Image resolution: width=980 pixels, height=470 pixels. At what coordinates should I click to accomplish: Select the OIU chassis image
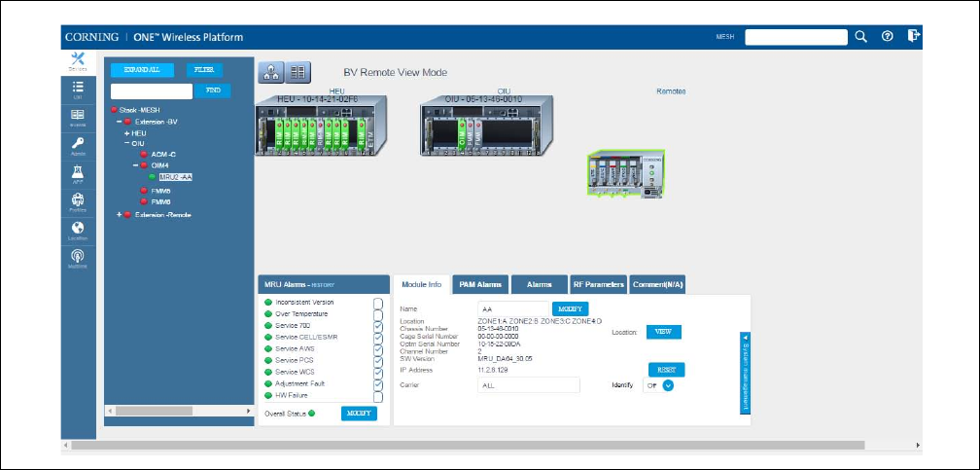(487, 126)
